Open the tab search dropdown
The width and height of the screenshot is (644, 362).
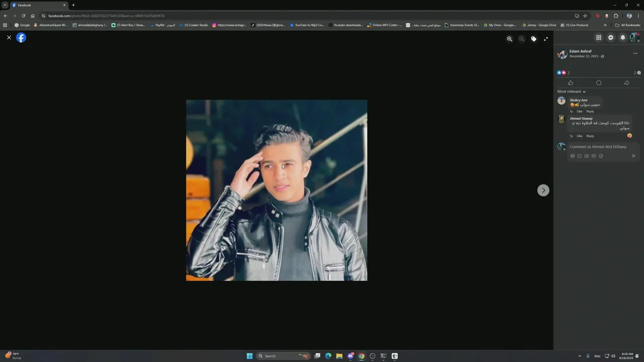[5, 5]
